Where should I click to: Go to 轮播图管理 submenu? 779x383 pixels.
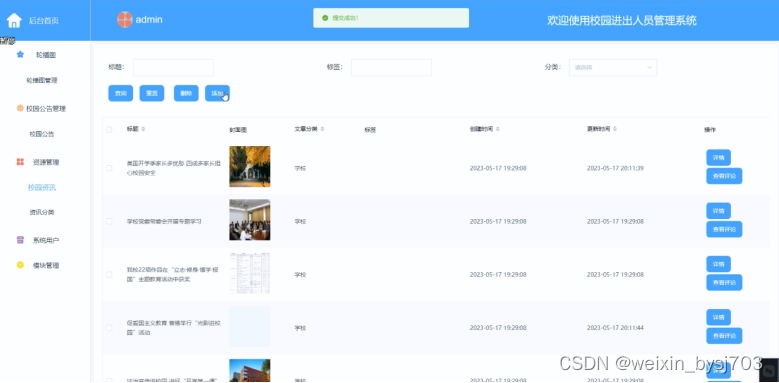click(42, 80)
